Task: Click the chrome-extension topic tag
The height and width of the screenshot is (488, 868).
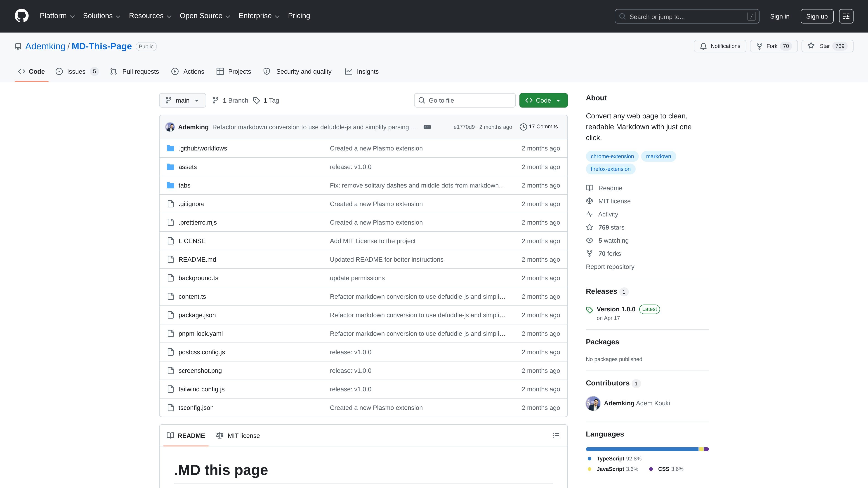Action: click(612, 156)
